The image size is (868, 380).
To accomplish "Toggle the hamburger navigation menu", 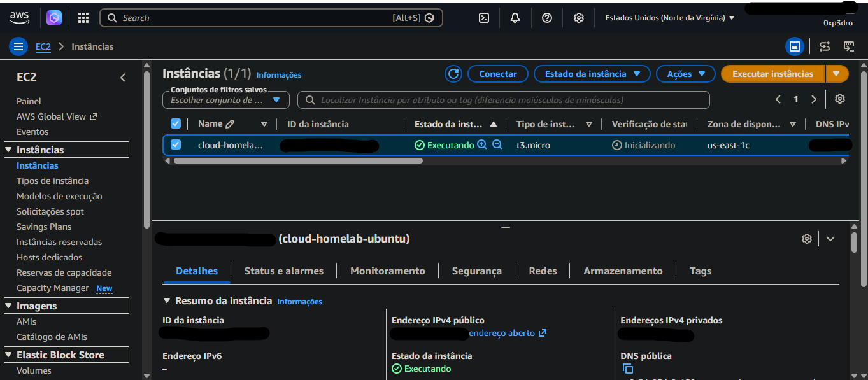I will (x=18, y=46).
